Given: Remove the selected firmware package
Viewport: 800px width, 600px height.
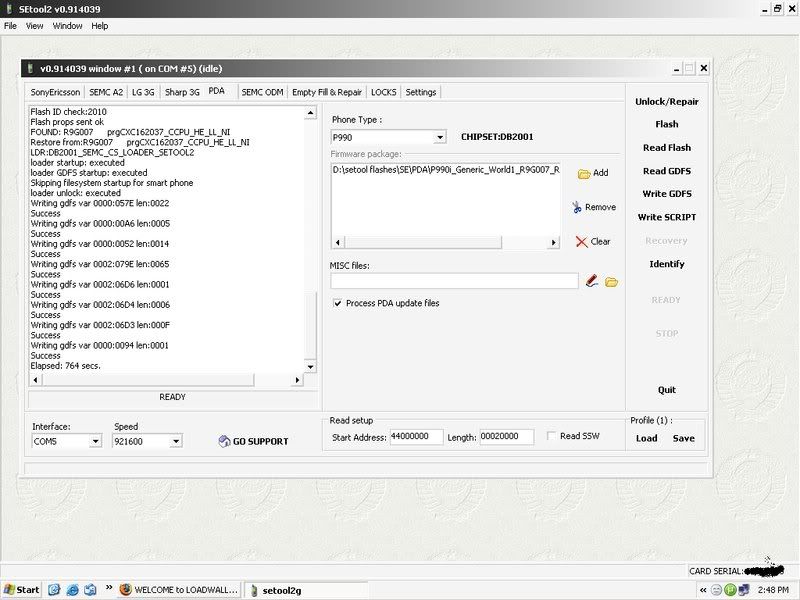Looking at the screenshot, I should (x=593, y=207).
